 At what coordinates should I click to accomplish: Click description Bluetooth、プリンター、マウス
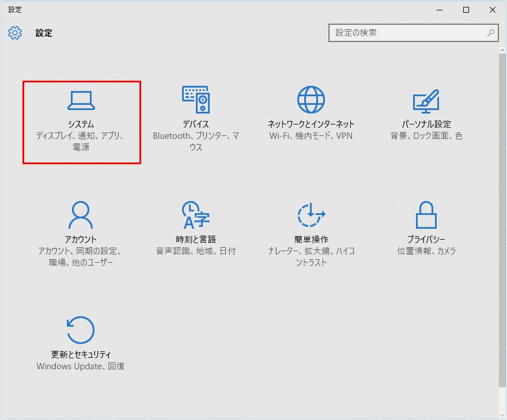point(196,142)
